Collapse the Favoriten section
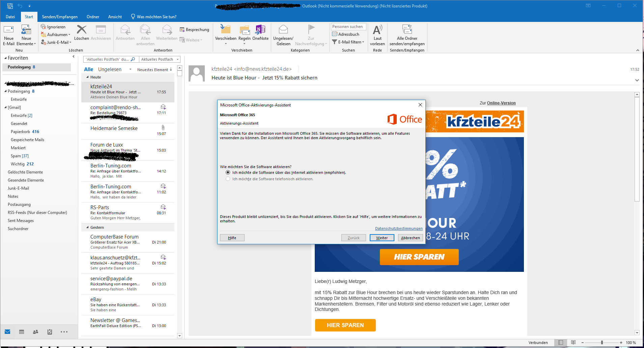 coord(5,58)
